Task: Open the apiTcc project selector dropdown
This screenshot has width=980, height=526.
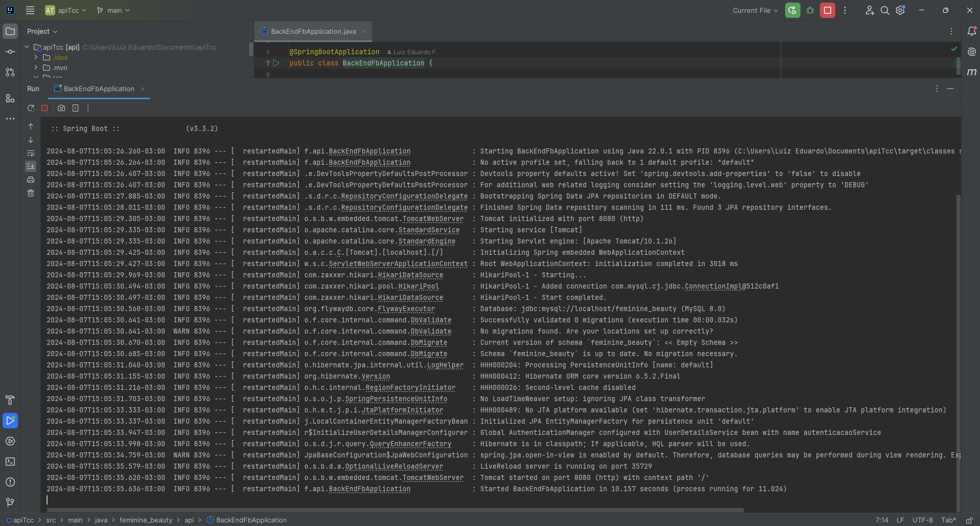Action: [65, 10]
